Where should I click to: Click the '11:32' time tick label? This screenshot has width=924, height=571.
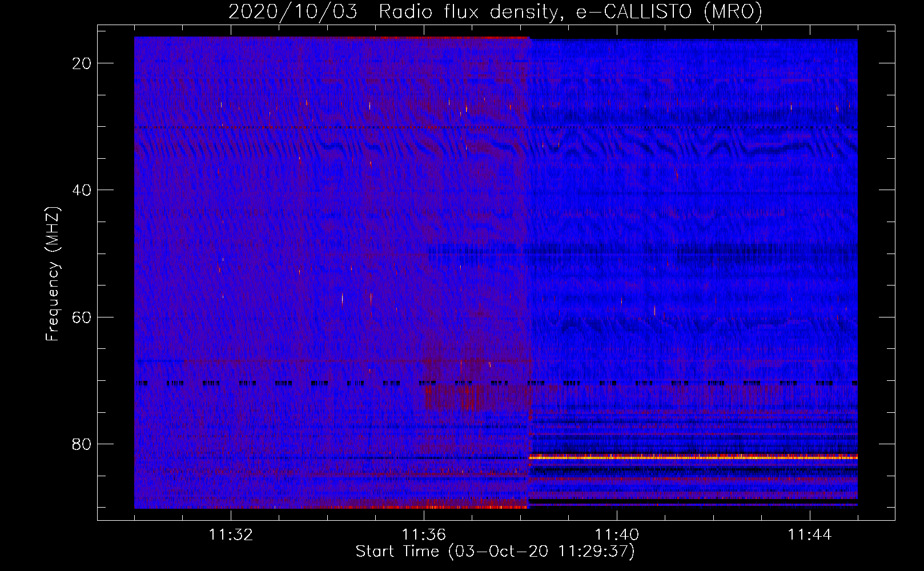231,535
